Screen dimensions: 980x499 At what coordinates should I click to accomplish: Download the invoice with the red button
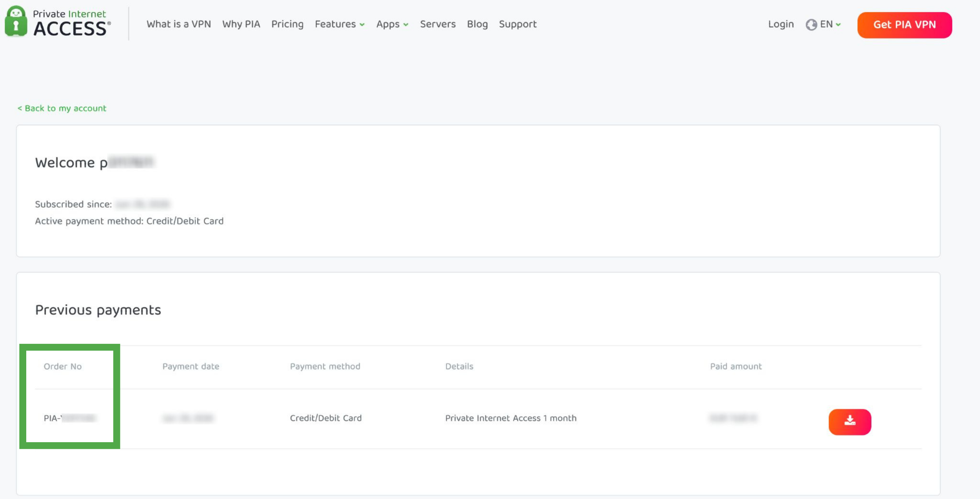click(849, 421)
